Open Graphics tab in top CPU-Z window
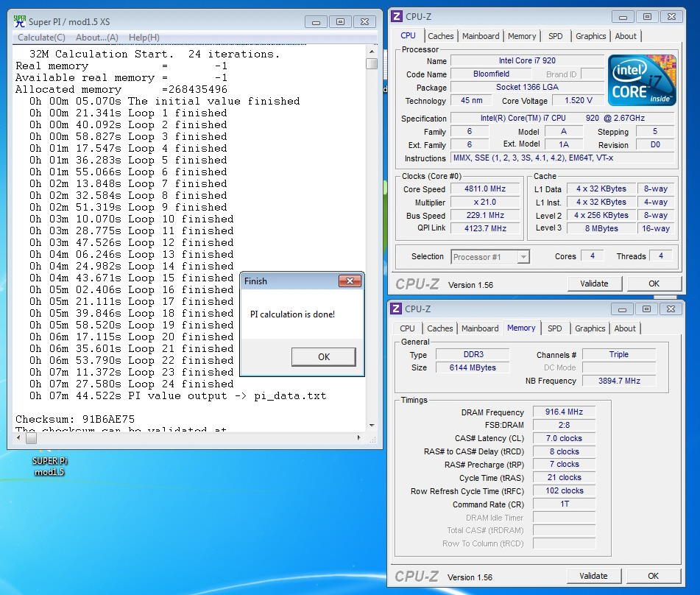The height and width of the screenshot is (595, 700). point(590,36)
